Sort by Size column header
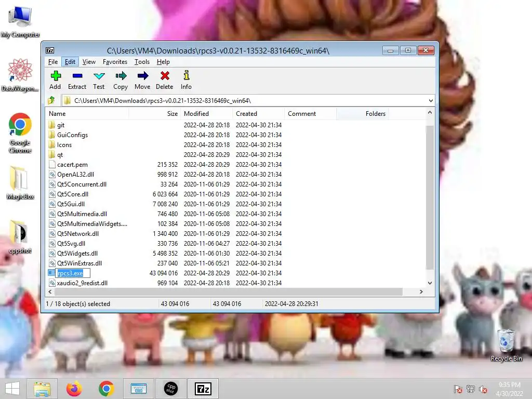The height and width of the screenshot is (399, 532). click(x=154, y=114)
